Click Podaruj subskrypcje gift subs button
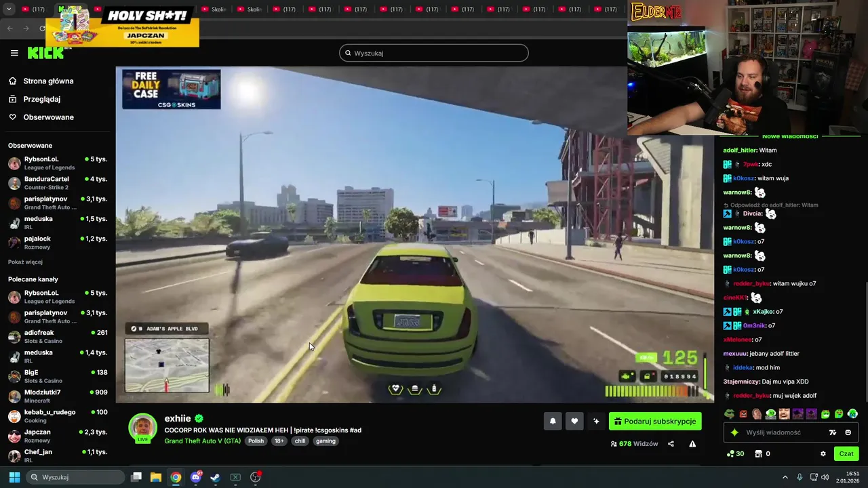The height and width of the screenshot is (488, 868). [x=655, y=421]
